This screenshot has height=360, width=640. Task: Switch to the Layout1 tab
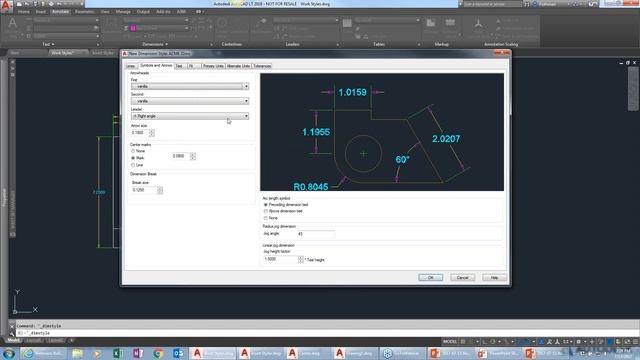coord(34,340)
